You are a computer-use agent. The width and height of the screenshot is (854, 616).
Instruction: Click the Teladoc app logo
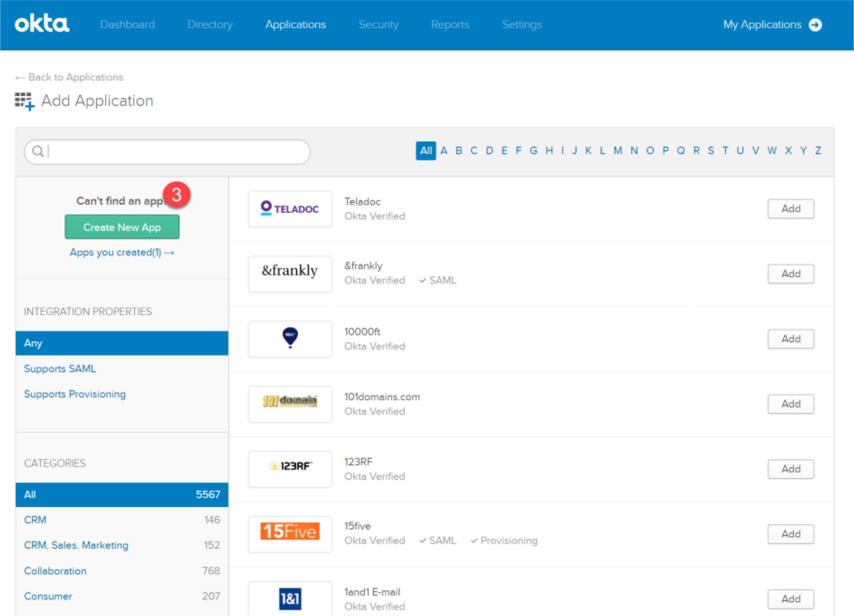(x=290, y=209)
